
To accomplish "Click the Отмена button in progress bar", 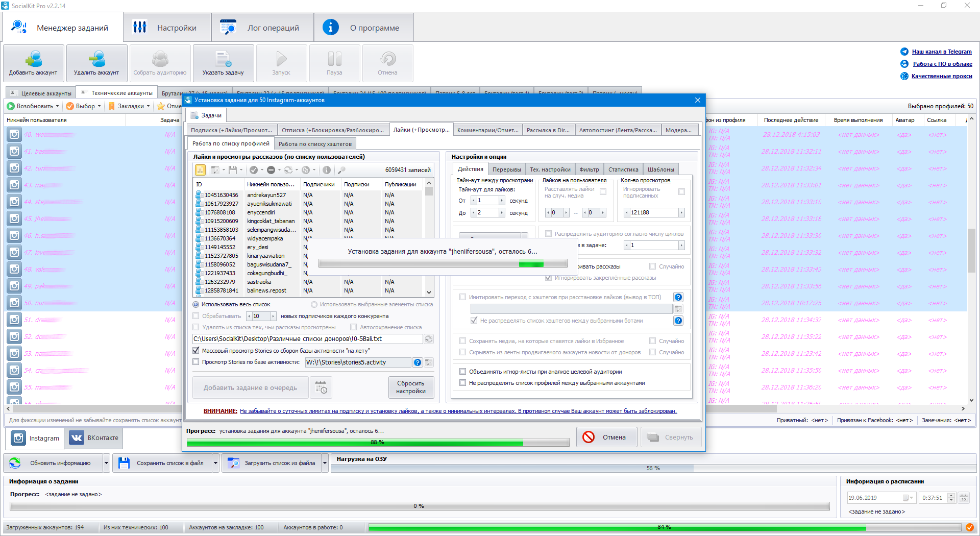I will click(606, 437).
